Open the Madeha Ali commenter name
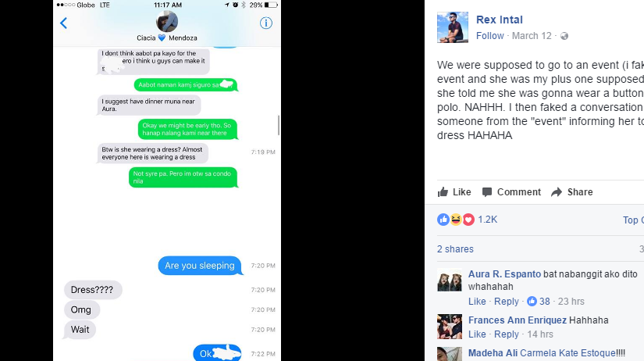 [x=493, y=353]
